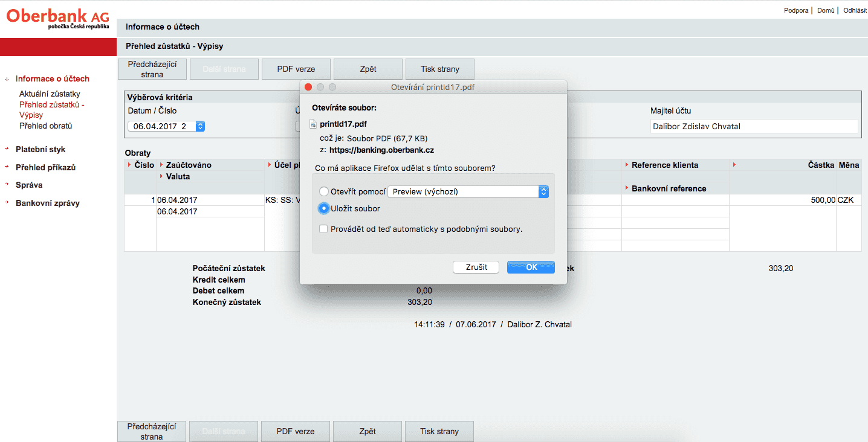Screen dimensions: 868x442
Task: Click the Kredit celkem label
Action: [x=219, y=280]
